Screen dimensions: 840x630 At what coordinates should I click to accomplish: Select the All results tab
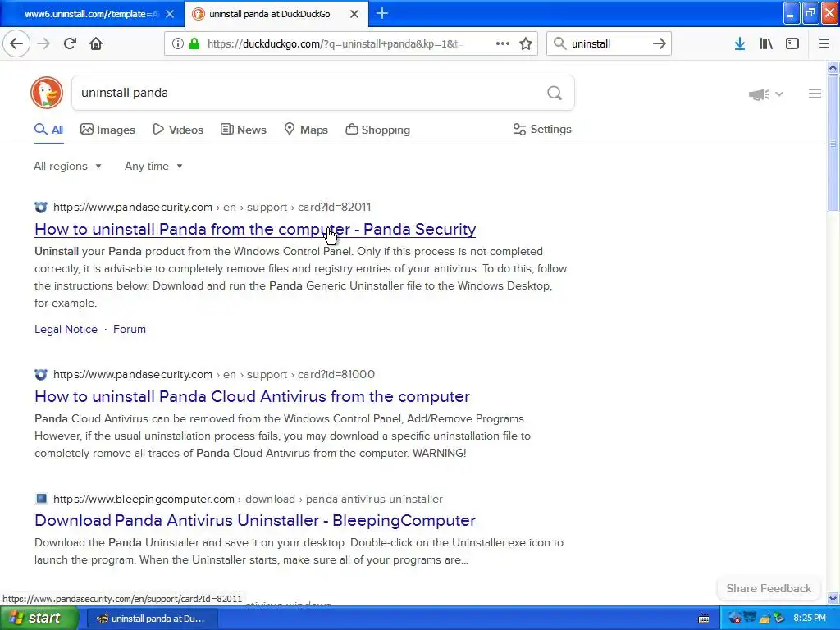coord(48,130)
